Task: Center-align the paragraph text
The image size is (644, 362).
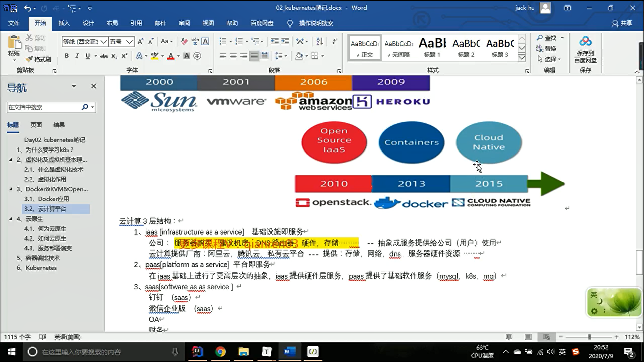Action: pyautogui.click(x=233, y=56)
